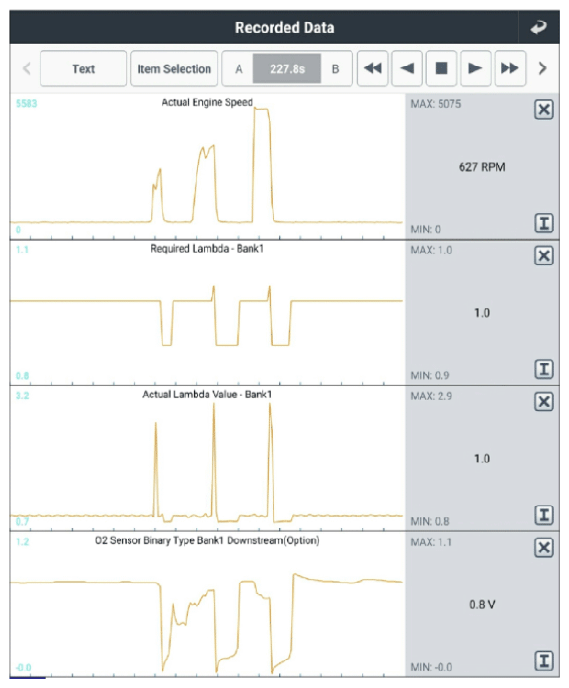Toggle cursor icon for Required Lambda graph
The width and height of the screenshot is (569, 688).
[x=544, y=369]
